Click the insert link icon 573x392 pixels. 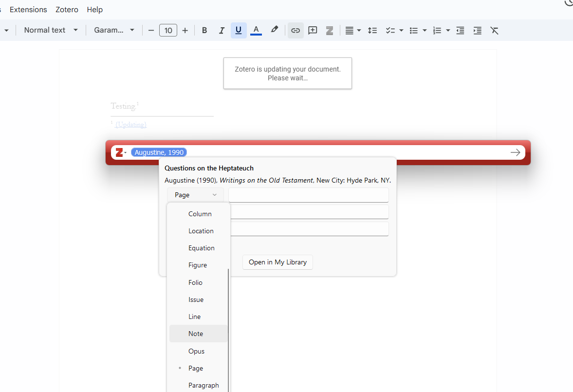pos(296,30)
